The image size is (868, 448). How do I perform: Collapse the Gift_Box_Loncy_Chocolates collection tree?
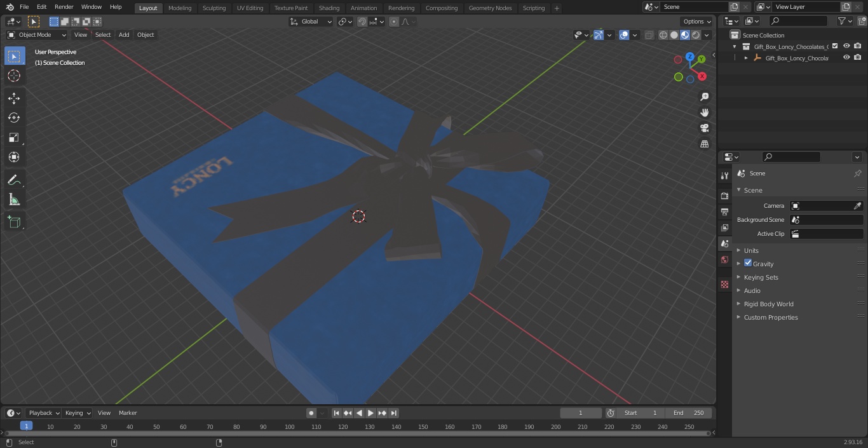click(x=735, y=46)
